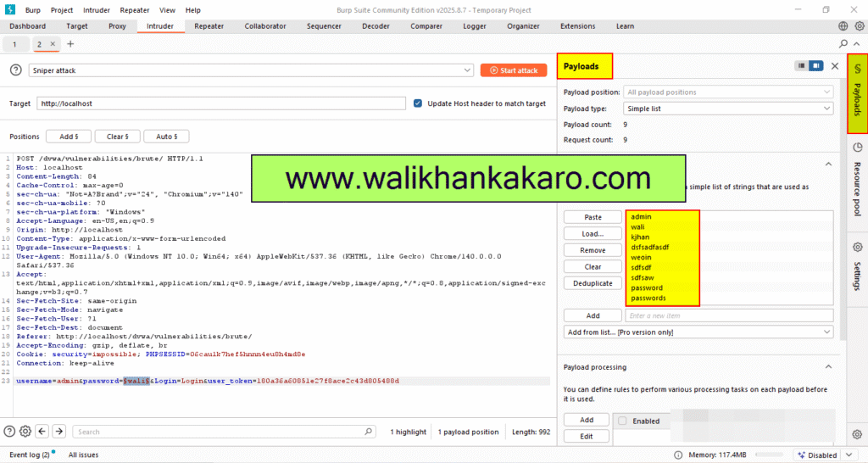The width and height of the screenshot is (868, 463).
Task: Collapse the tab bar chevron icon
Action: (856, 44)
